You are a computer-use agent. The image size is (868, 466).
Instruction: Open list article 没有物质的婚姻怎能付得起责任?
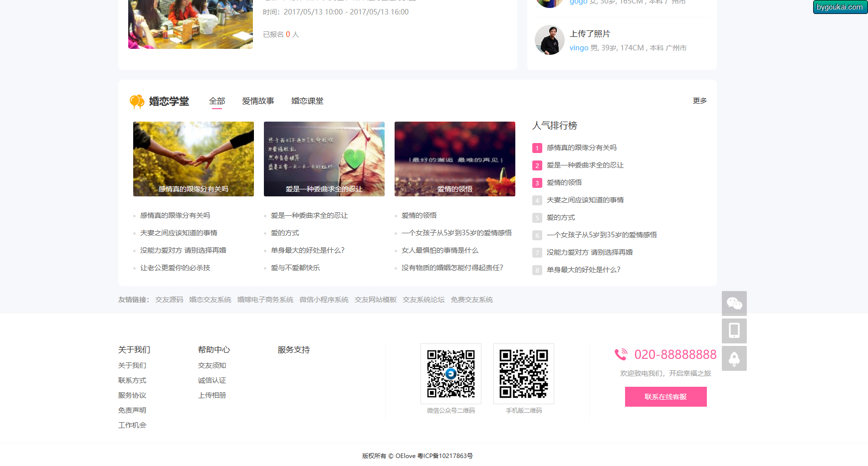pyautogui.click(x=452, y=268)
